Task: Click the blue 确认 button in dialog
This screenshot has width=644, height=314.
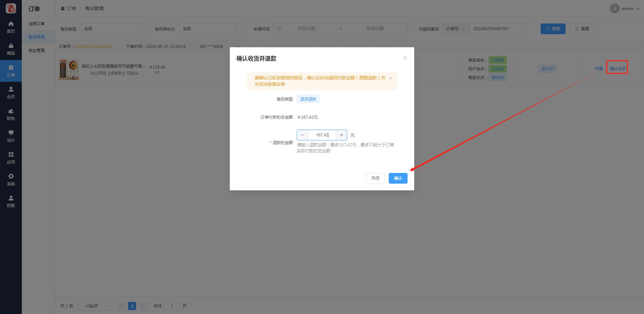Action: coord(398,178)
